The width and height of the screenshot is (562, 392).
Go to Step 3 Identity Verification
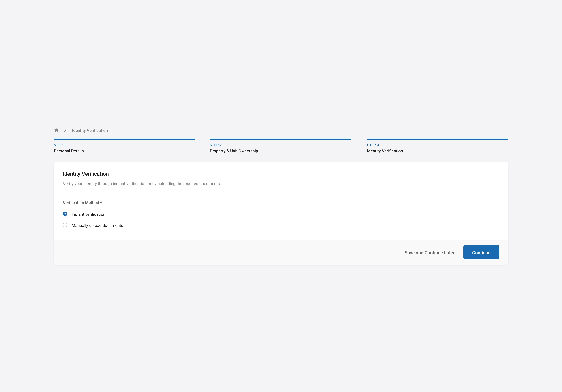(x=385, y=151)
